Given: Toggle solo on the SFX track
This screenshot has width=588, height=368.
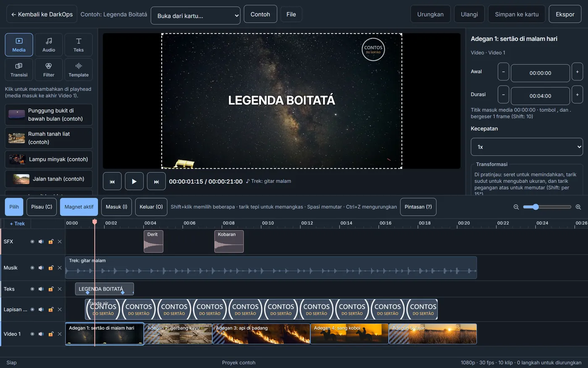Looking at the screenshot, I should tap(32, 242).
